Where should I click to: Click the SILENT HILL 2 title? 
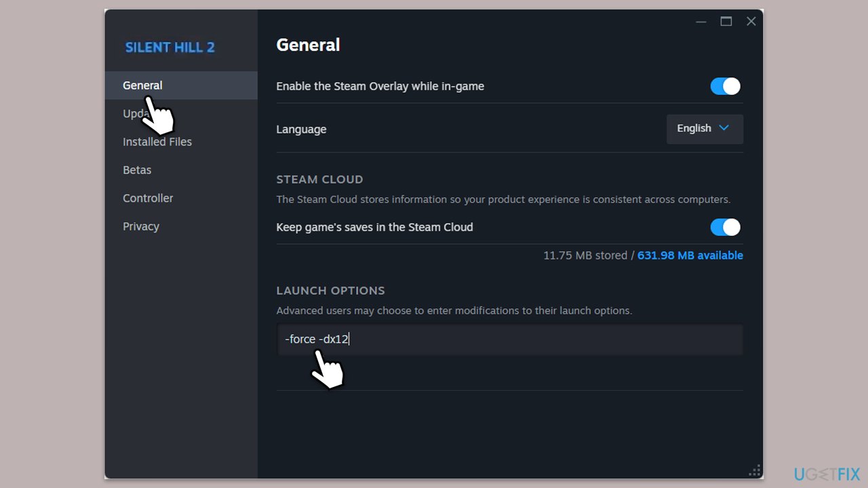click(170, 47)
